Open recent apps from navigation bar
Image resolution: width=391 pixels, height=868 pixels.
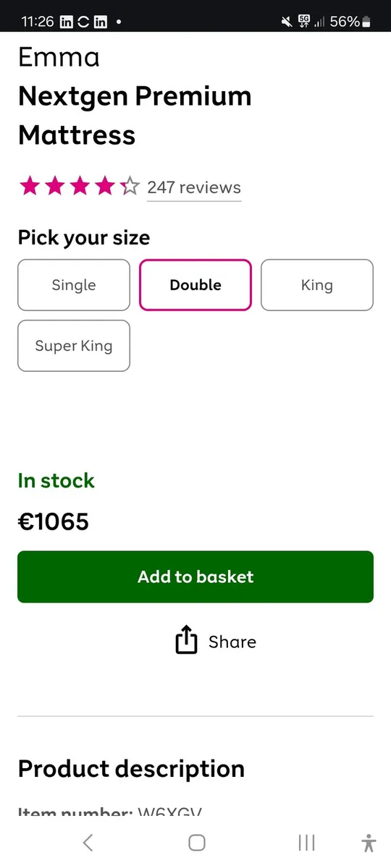click(x=306, y=842)
